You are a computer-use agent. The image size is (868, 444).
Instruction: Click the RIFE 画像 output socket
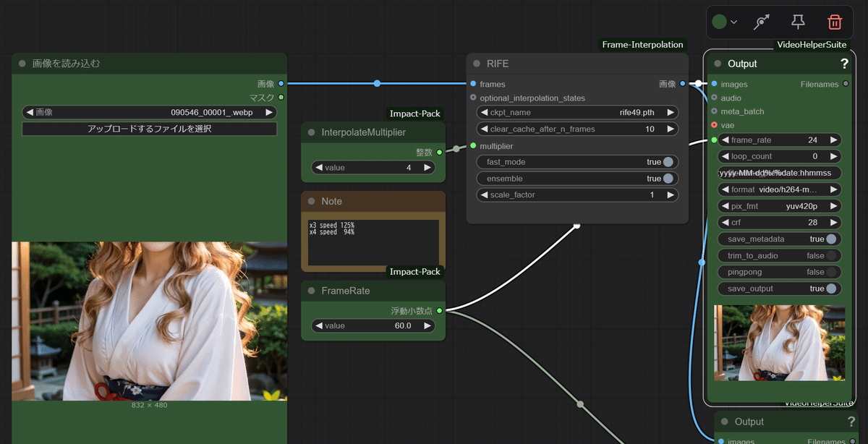point(683,84)
